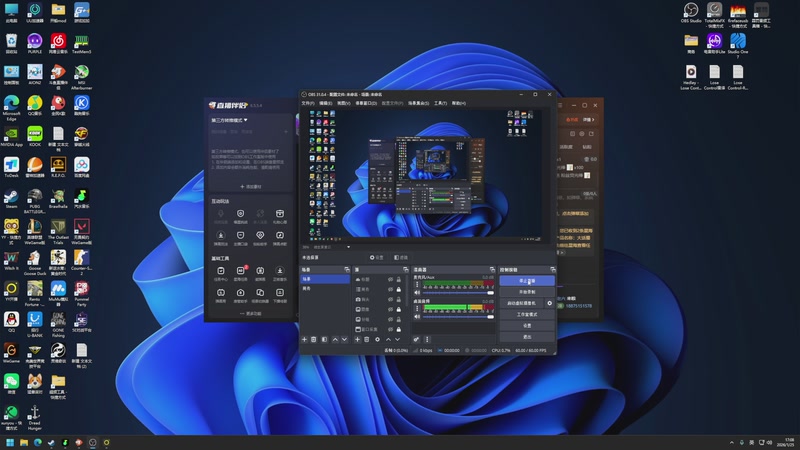Move source up in Sources toolbar
Screen dimensions: 800x450
point(388,339)
